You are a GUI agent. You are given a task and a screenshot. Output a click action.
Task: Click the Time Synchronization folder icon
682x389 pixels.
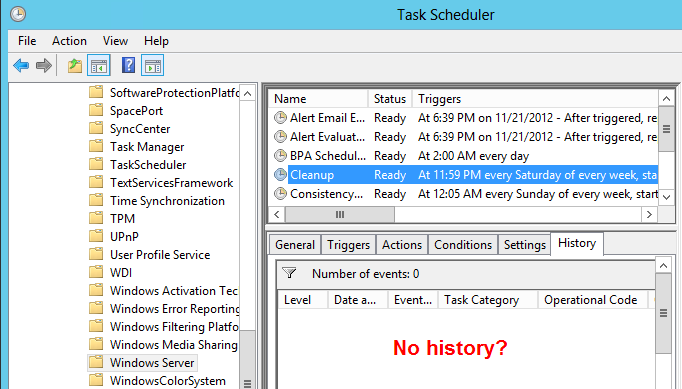tap(96, 200)
